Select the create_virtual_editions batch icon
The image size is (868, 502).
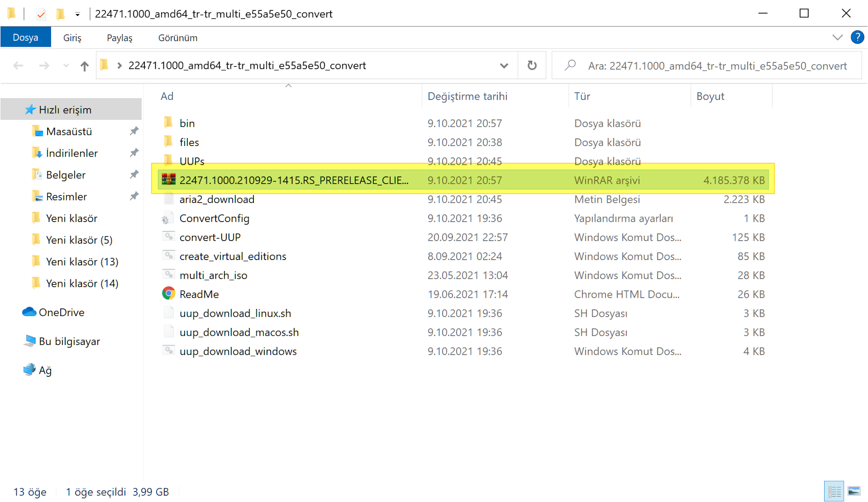(x=168, y=255)
